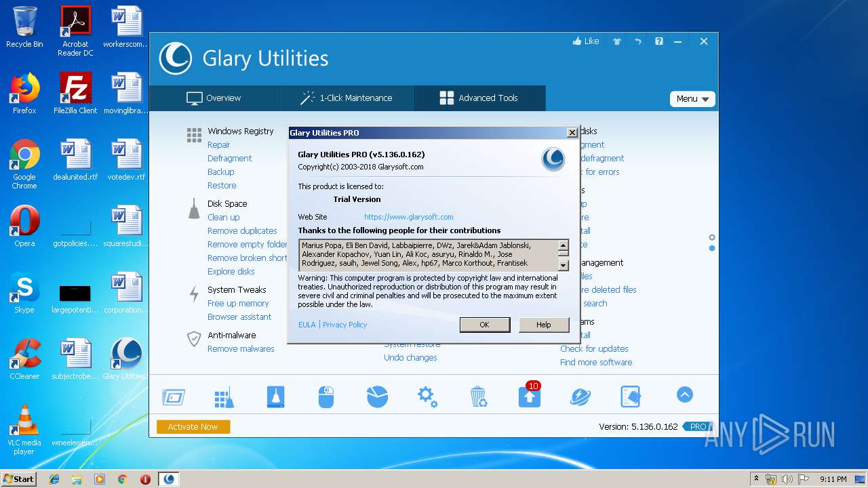Click Backup under Windows Registry
Image resolution: width=868 pixels, height=488 pixels.
[220, 172]
